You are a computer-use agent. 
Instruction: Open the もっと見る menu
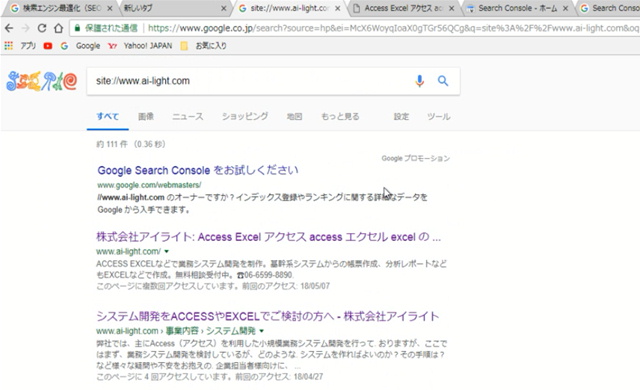point(340,117)
